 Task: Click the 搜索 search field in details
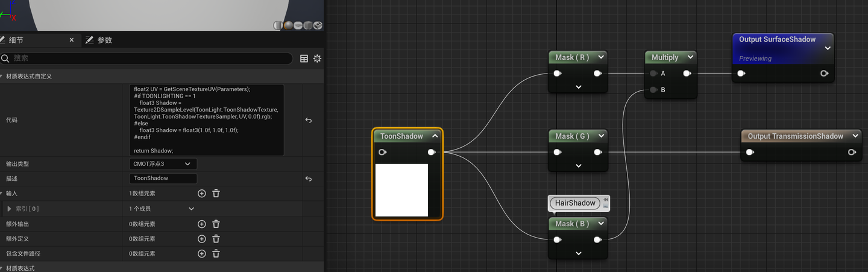(x=146, y=59)
